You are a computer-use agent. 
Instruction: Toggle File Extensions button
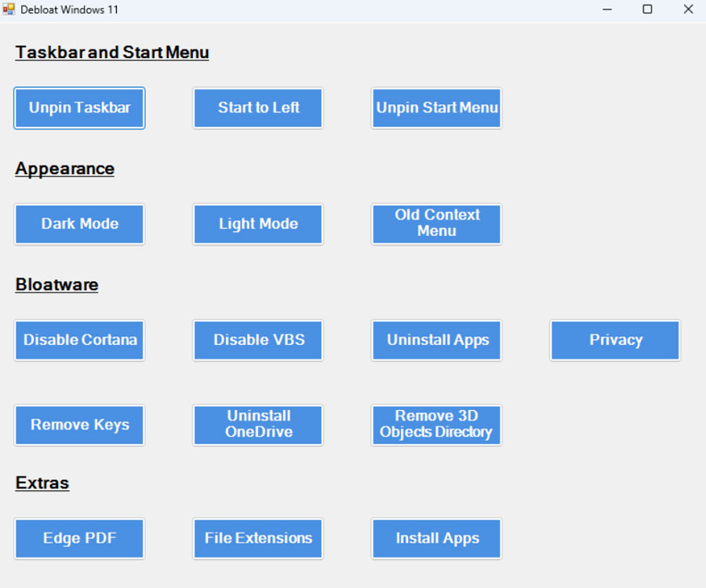(x=258, y=539)
